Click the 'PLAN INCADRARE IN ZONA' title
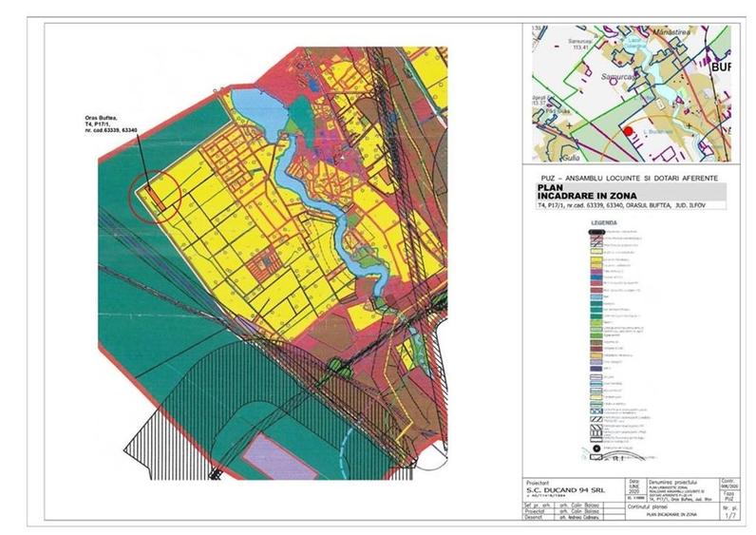 tap(572, 192)
